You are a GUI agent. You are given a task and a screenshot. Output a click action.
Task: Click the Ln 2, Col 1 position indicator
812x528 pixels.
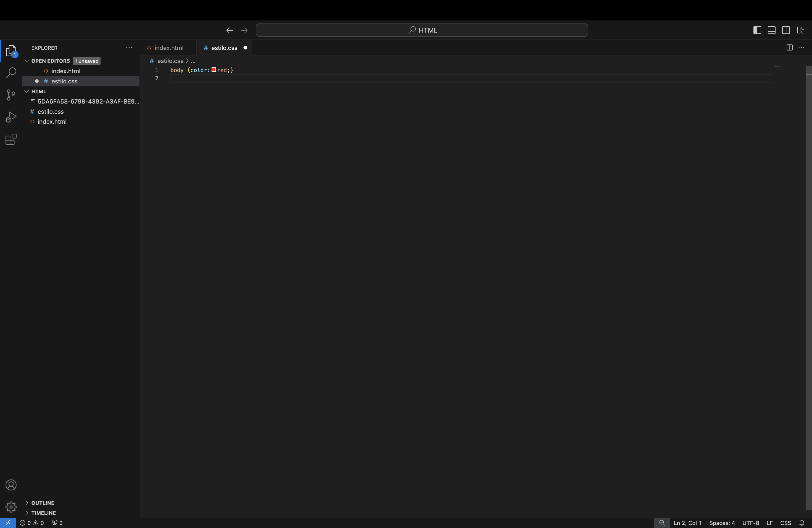click(687, 523)
